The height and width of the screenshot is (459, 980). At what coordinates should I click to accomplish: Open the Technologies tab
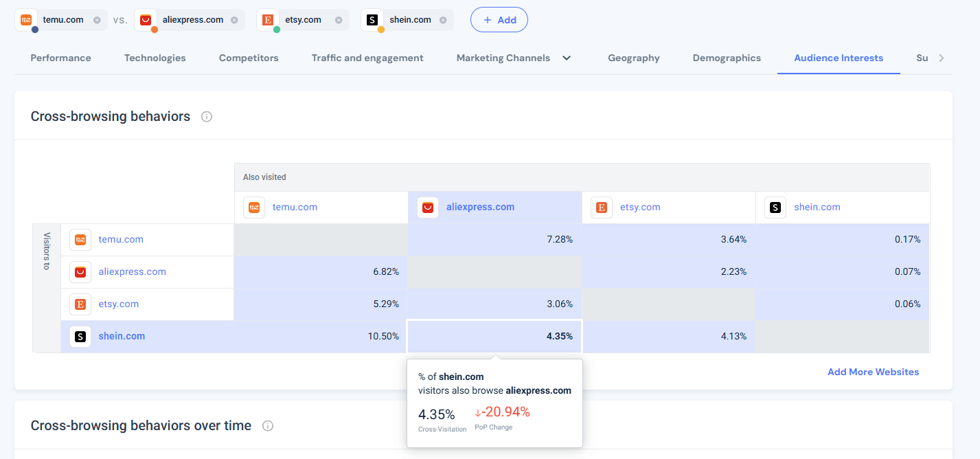coord(155,58)
